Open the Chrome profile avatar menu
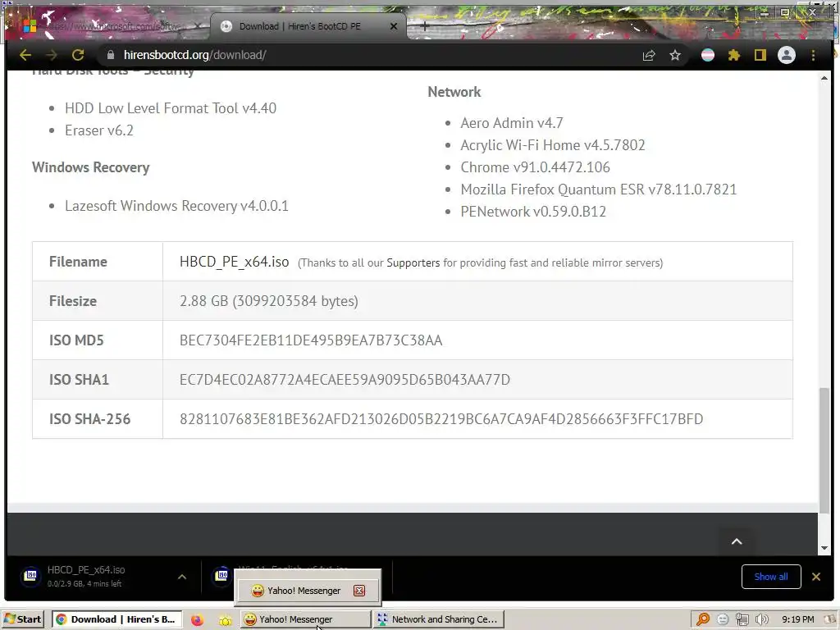The width and height of the screenshot is (840, 630). click(x=787, y=55)
